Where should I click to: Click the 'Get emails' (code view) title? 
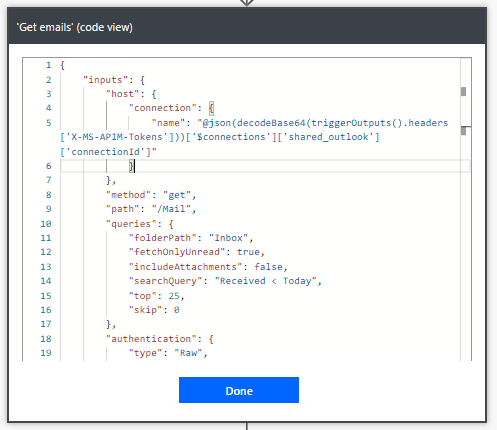coord(74,27)
